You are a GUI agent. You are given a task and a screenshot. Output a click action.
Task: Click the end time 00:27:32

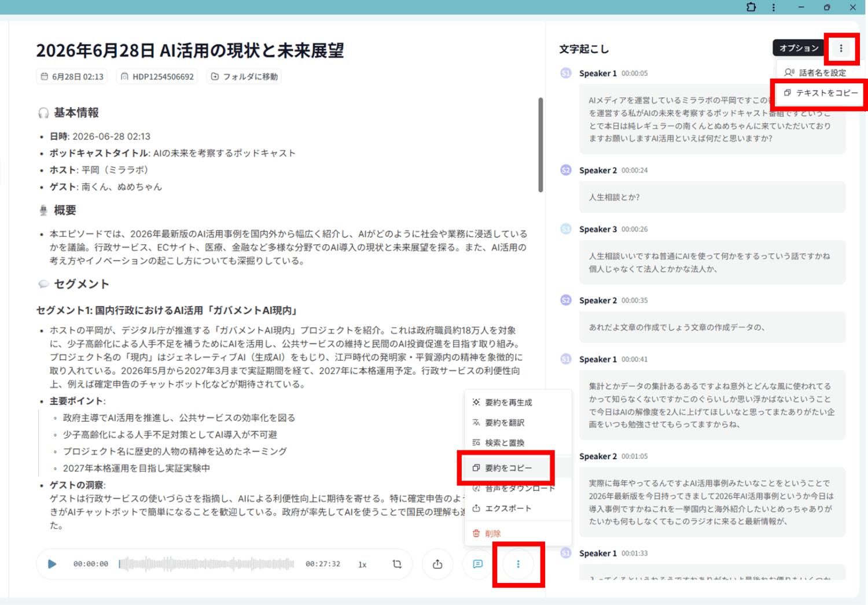coord(323,564)
